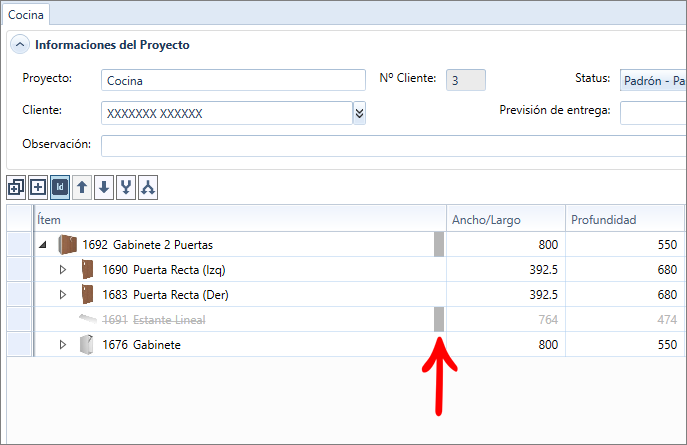Select the 1692 Gabinete 2 Puertas item
The height and width of the screenshot is (445, 687).
(x=148, y=245)
